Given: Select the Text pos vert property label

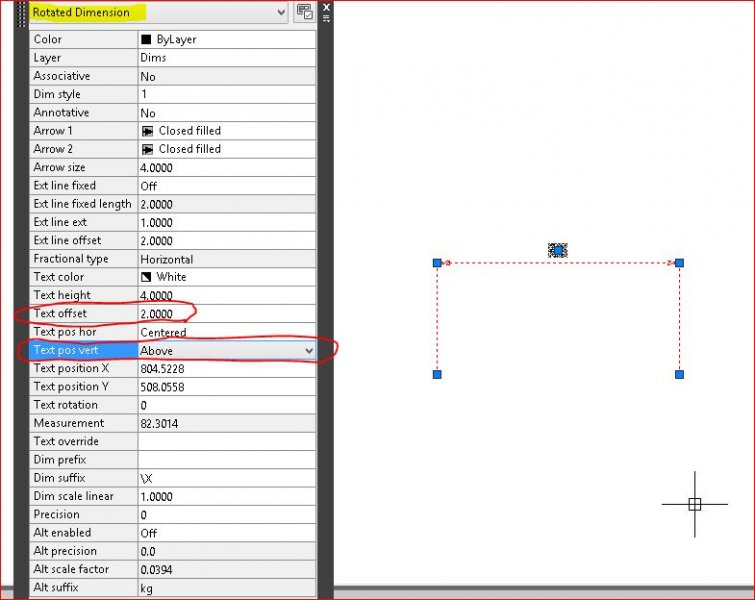Looking at the screenshot, I should [84, 350].
